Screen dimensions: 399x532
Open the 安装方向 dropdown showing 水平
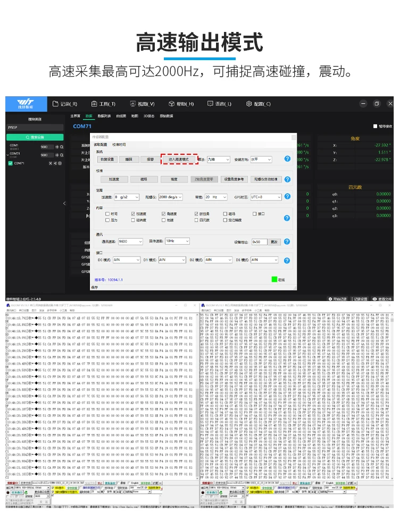pyautogui.click(x=261, y=159)
